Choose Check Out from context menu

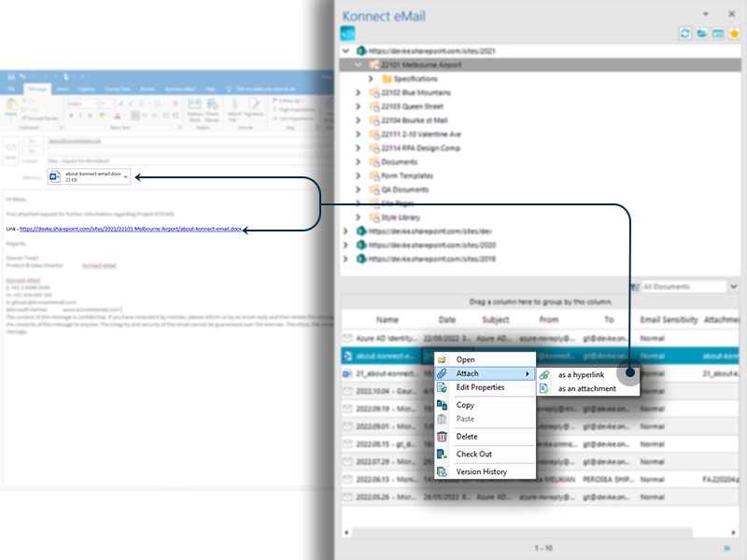[485, 454]
